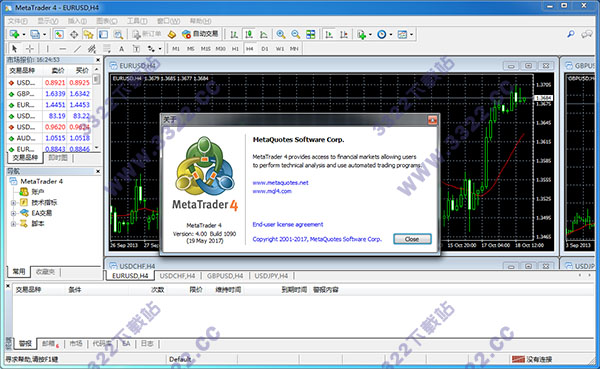Toggle the Chart Shift icon
This screenshot has height=369, width=600.
(344, 34)
